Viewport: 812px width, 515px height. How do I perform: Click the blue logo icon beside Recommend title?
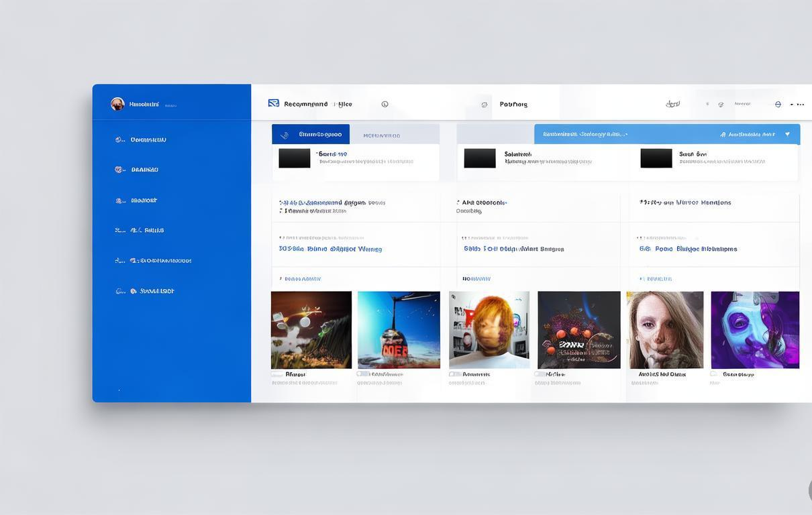pos(274,103)
